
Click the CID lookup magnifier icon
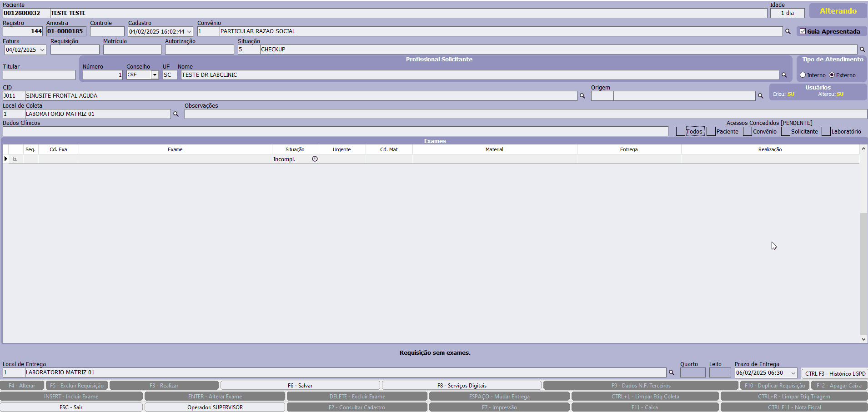click(x=582, y=96)
